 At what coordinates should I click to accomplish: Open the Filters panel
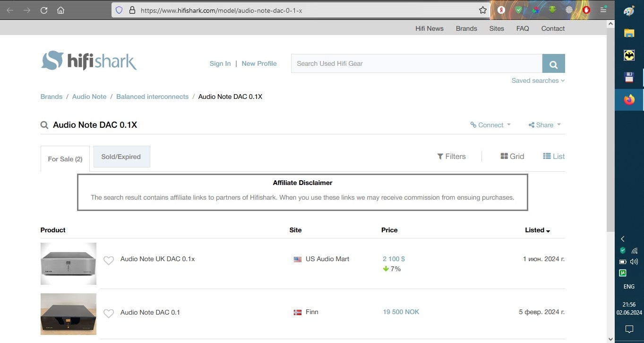[452, 156]
